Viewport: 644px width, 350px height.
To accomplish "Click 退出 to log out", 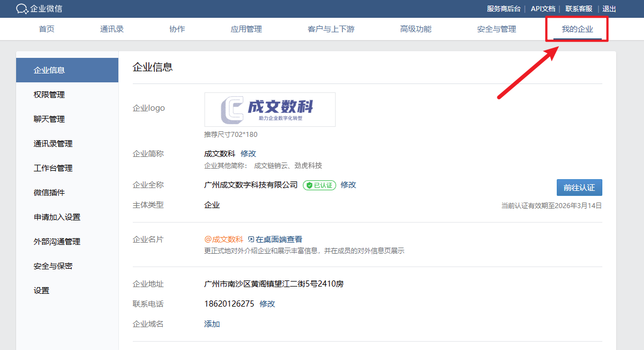I will (609, 9).
